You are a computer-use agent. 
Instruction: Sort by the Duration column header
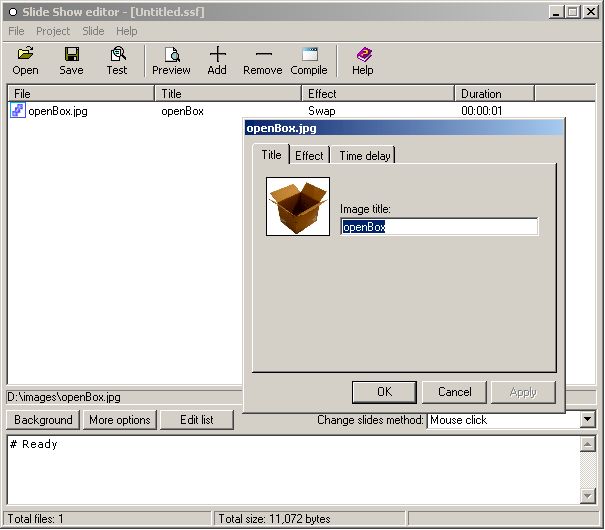point(494,93)
